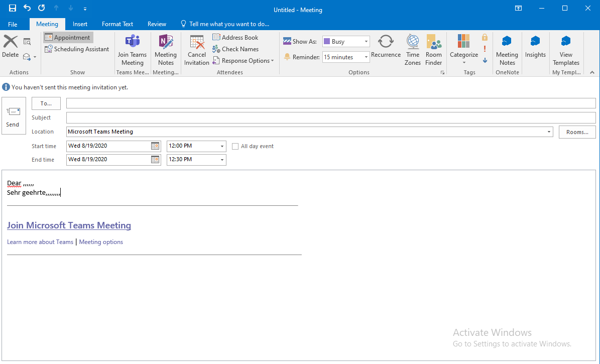Open the Meeting Notes button in the OneNote group
Screen dimensions: 600x364
pos(507,50)
